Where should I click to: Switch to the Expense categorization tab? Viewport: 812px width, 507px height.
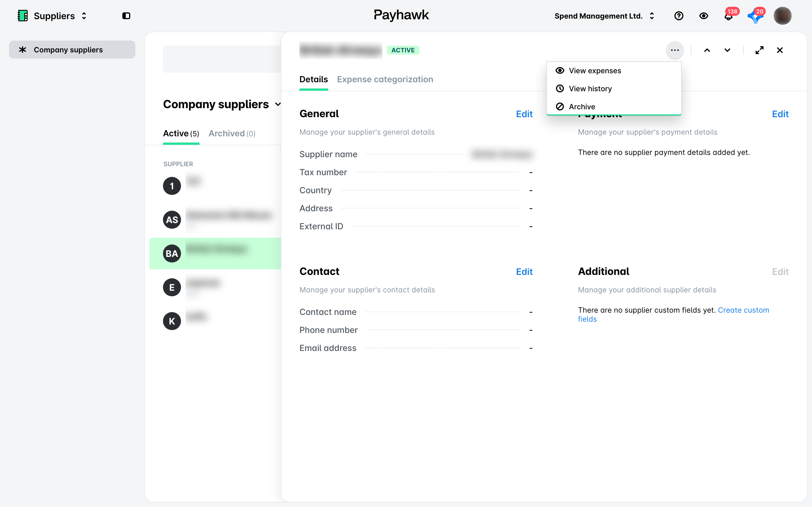coord(385,79)
